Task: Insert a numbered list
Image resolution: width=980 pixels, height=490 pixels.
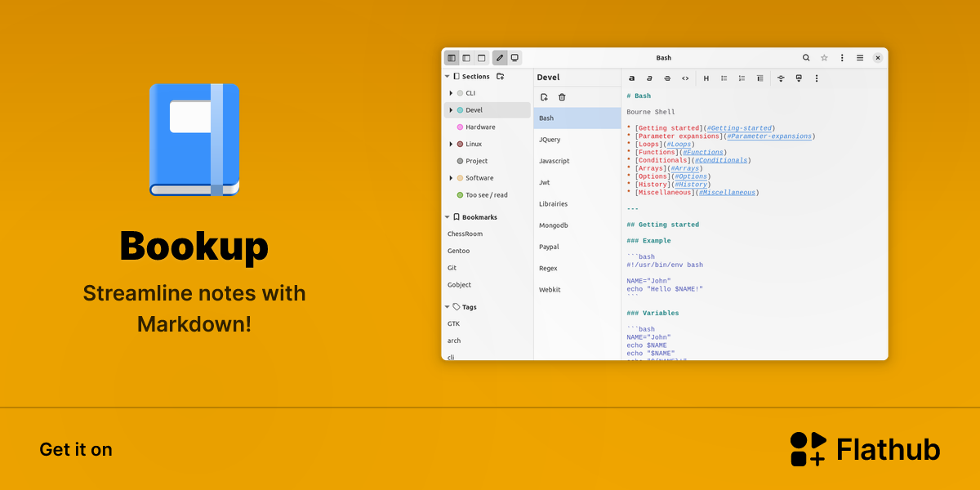Action: tap(742, 78)
